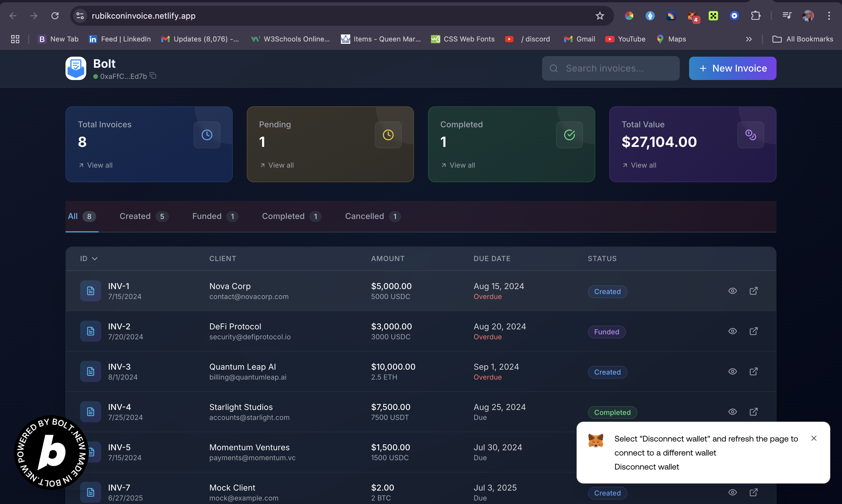This screenshot has width=842, height=504.
Task: Open external link icon for INV-1
Action: click(x=753, y=291)
